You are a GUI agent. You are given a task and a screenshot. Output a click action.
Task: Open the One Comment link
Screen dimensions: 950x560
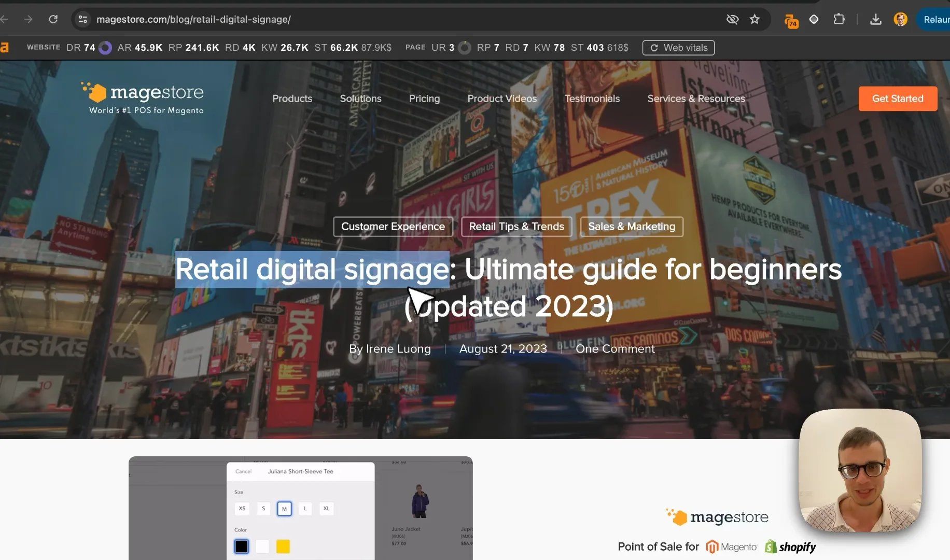[615, 349]
